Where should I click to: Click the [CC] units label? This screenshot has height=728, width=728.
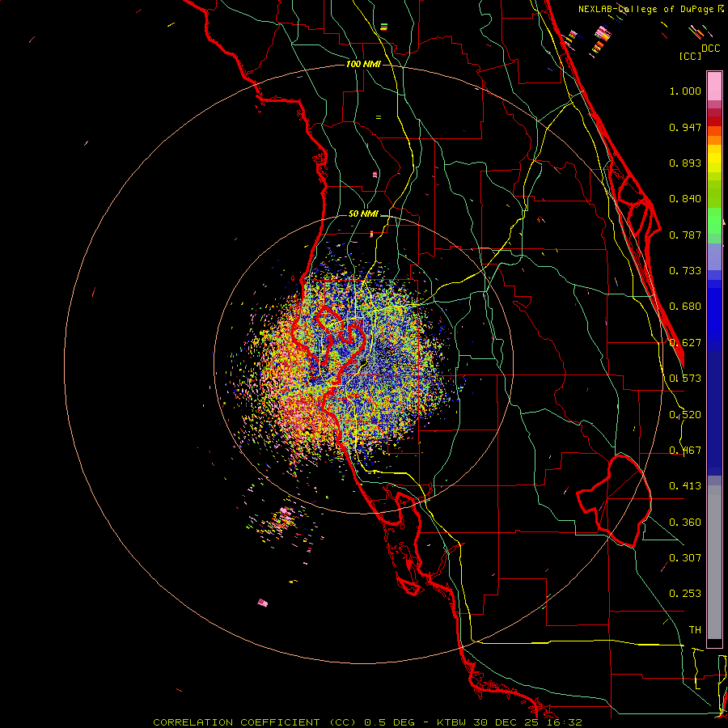click(690, 56)
